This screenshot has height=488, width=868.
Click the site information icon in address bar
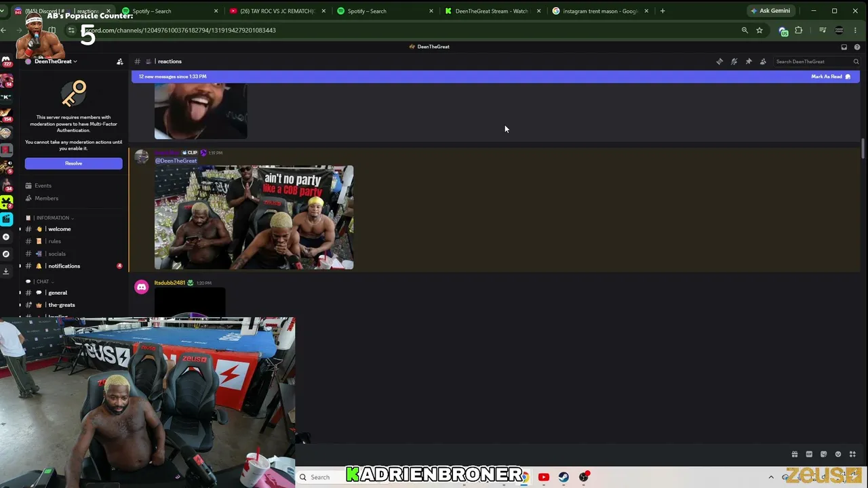point(71,30)
